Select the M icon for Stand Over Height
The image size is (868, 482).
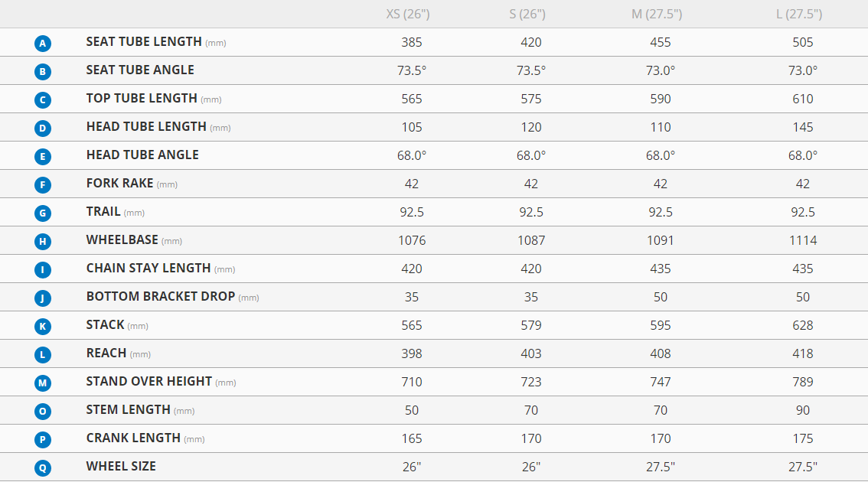click(x=43, y=383)
